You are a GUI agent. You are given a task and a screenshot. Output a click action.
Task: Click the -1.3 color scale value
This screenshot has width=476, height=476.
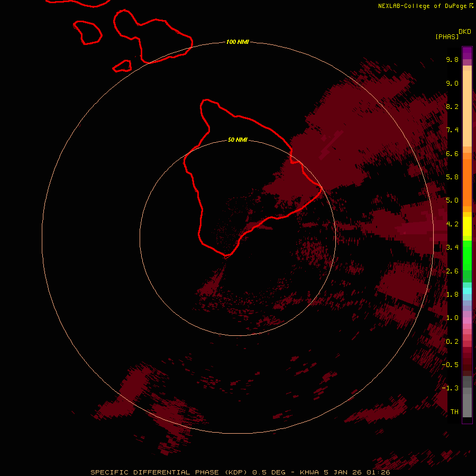click(x=450, y=388)
